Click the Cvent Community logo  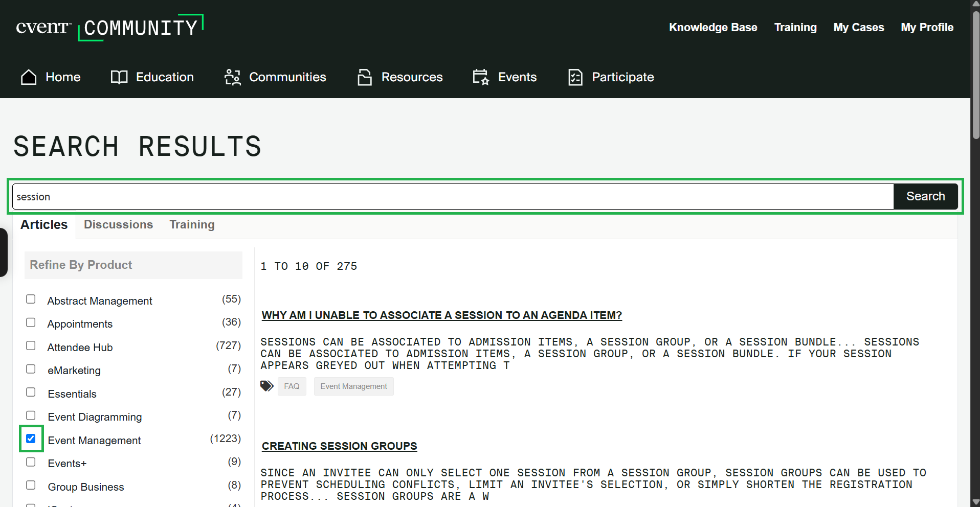pyautogui.click(x=109, y=28)
